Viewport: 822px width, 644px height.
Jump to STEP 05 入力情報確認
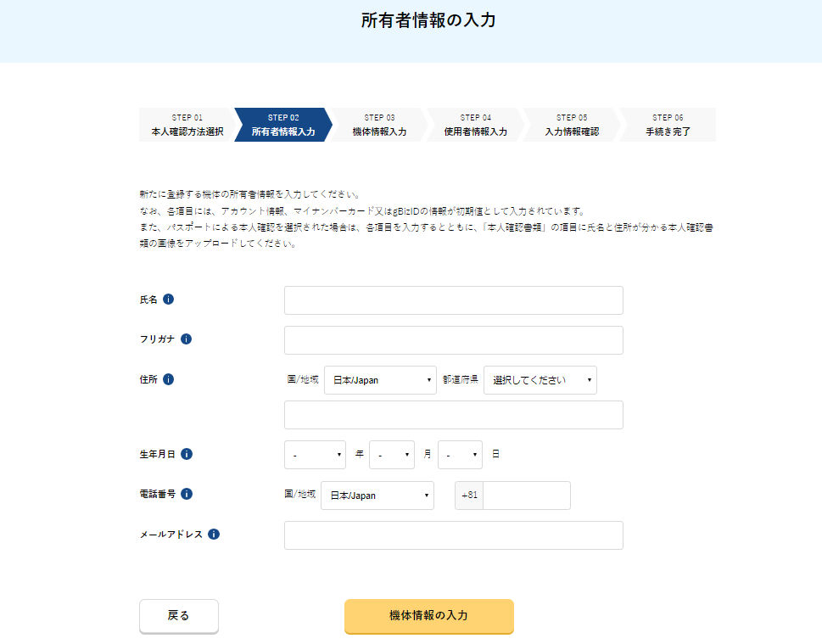[571, 125]
